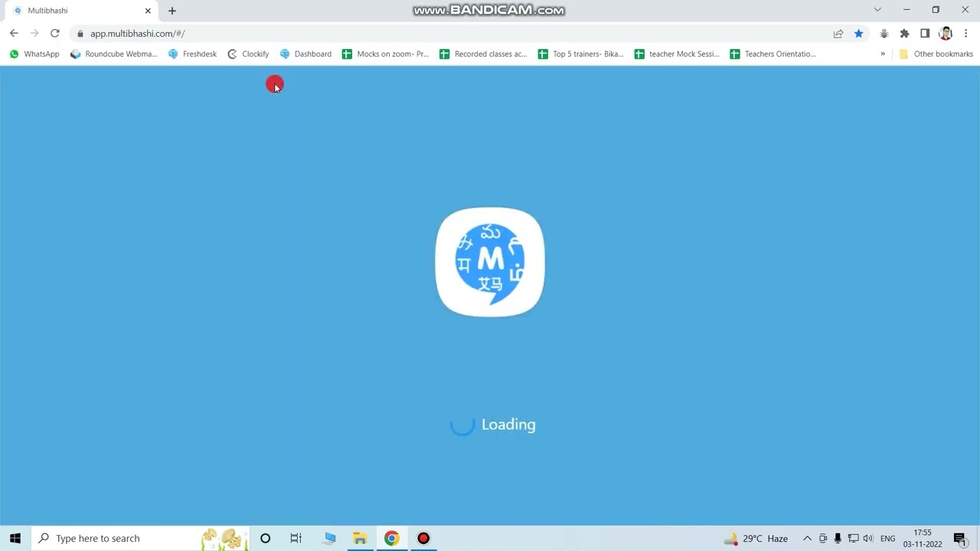Open the Mocks on zoom bookmark
Image resolution: width=980 pixels, height=551 pixels.
[x=385, y=54]
